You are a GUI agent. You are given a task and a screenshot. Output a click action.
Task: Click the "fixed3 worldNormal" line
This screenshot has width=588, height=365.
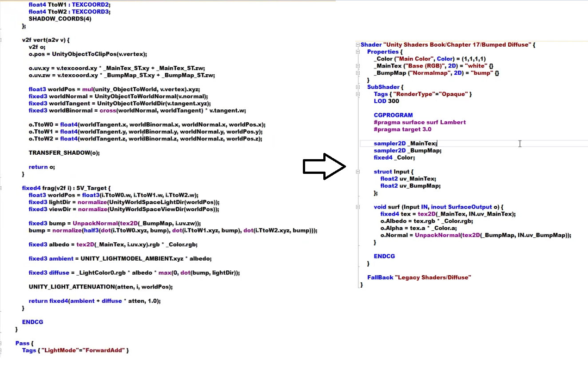pyautogui.click(x=118, y=96)
